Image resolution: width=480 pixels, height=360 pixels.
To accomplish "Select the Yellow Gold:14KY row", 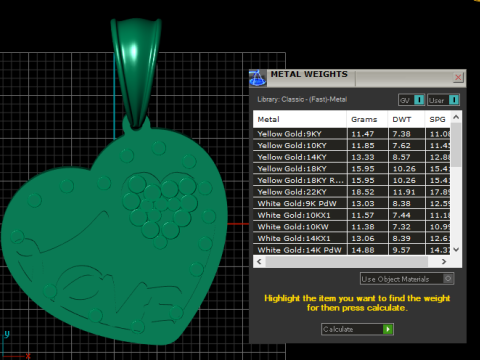I will pyautogui.click(x=352, y=157).
